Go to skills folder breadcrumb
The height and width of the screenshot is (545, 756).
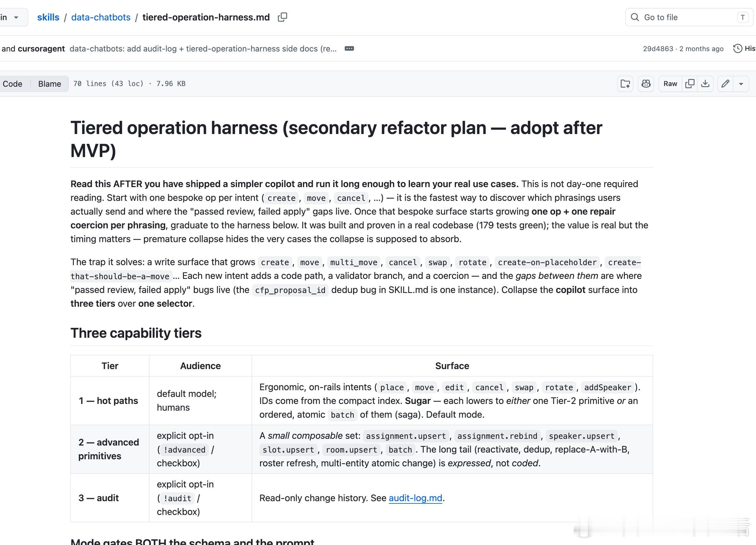[x=48, y=17]
